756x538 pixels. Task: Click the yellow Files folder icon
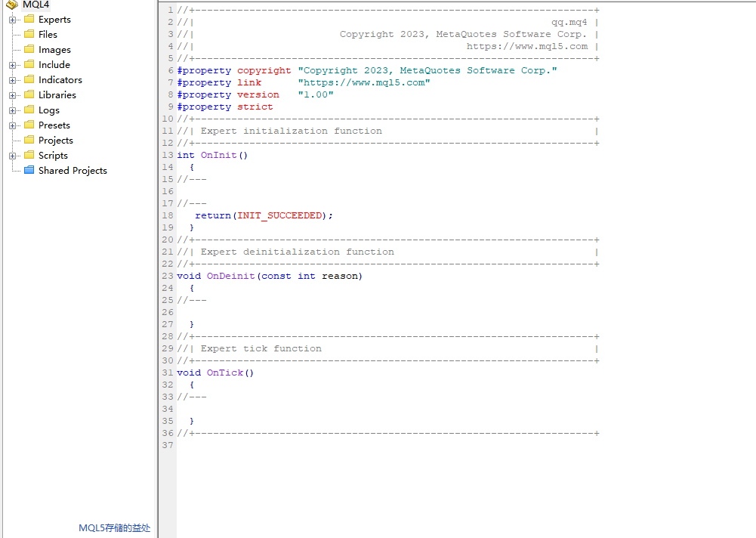point(29,34)
